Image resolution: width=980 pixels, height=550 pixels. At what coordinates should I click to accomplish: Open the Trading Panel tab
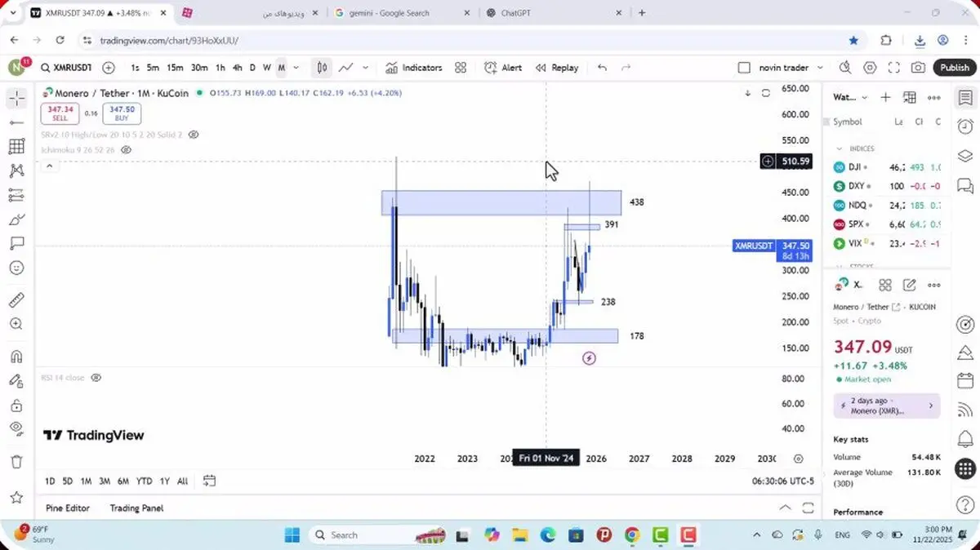point(136,508)
